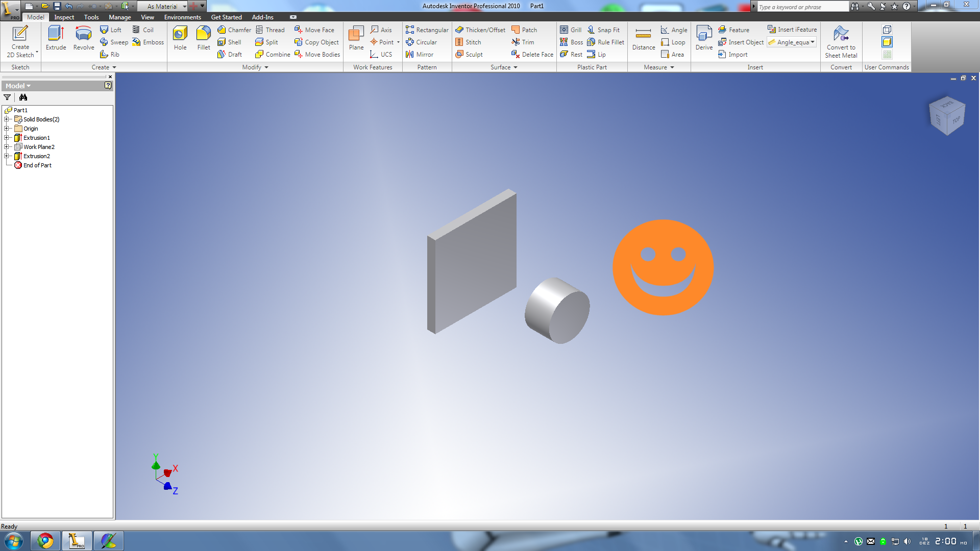Click the Combine button

(273, 55)
